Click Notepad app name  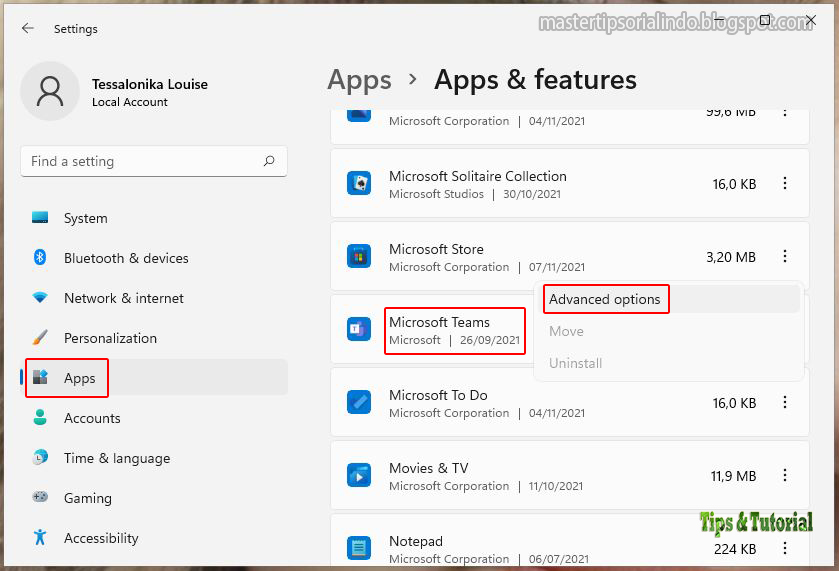pos(416,541)
